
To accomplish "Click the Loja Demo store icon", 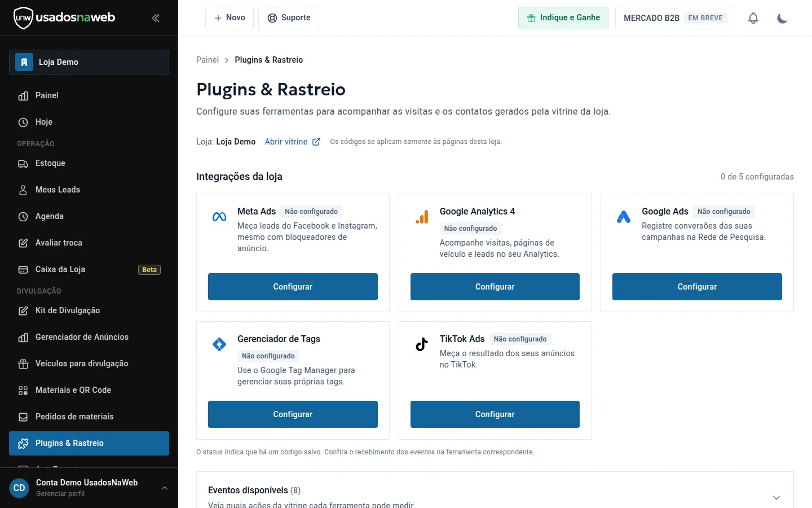I will (x=24, y=62).
